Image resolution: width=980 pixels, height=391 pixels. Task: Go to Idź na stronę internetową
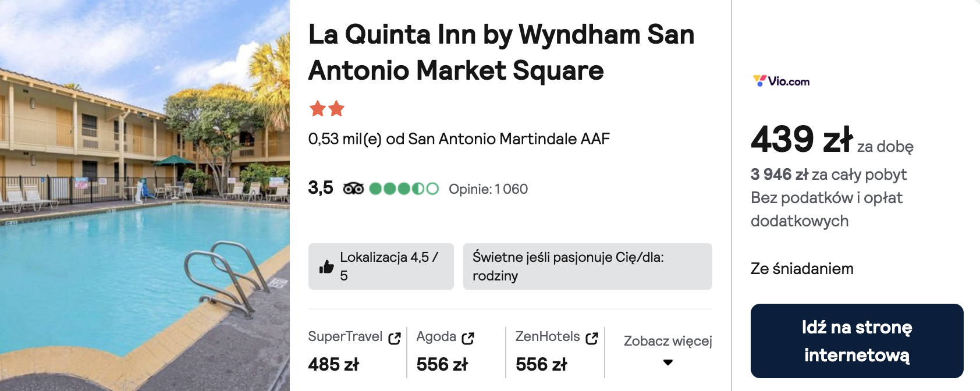coord(857,341)
